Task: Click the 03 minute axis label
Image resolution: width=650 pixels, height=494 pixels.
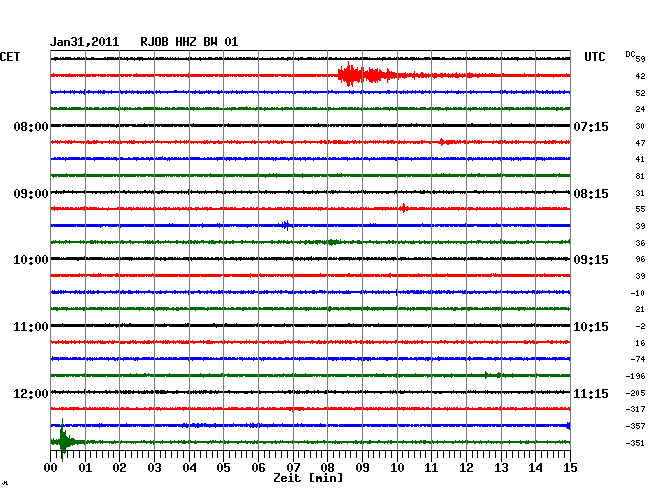Action: [x=155, y=468]
